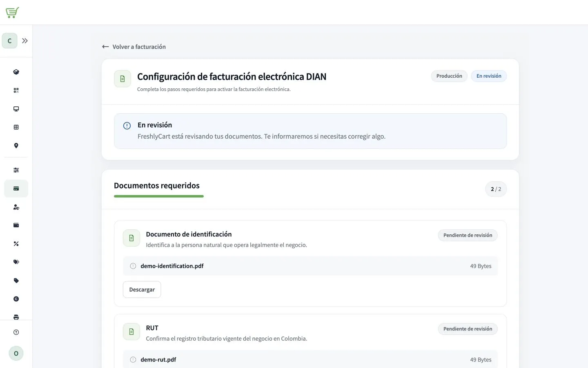The height and width of the screenshot is (368, 588).
Task: Select the highlighted billing card icon
Action: tap(16, 188)
